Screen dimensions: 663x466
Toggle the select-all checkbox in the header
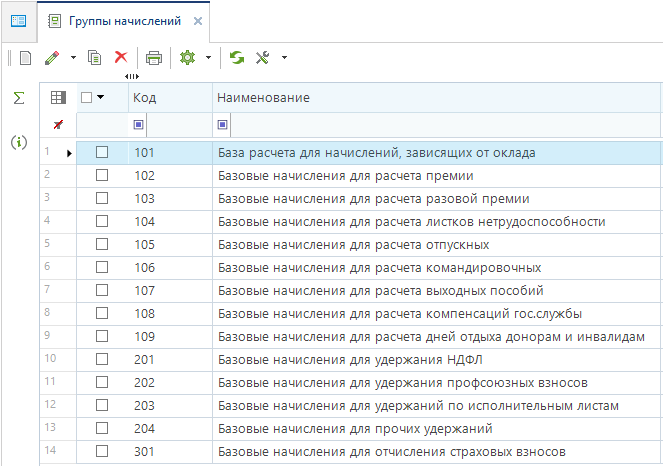86,98
